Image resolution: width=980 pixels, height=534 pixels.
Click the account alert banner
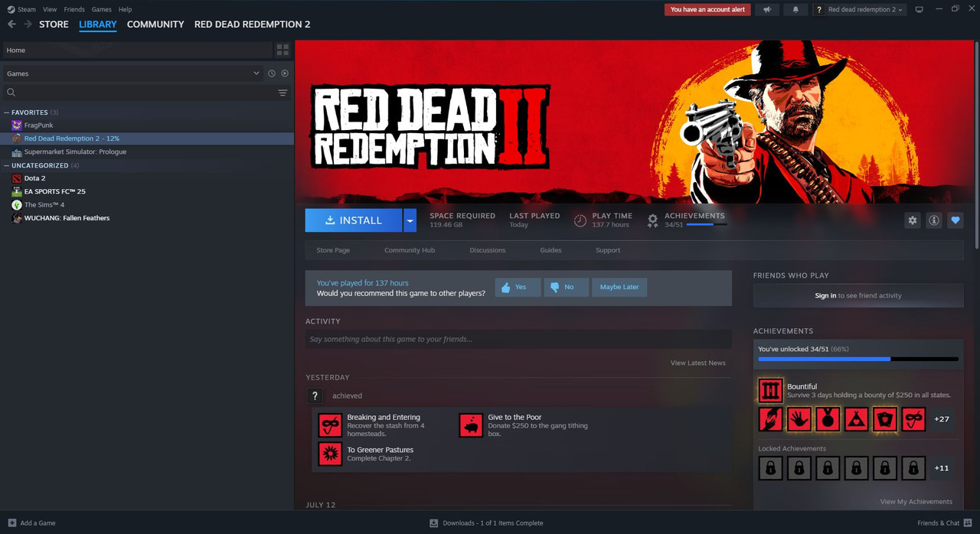click(x=707, y=10)
